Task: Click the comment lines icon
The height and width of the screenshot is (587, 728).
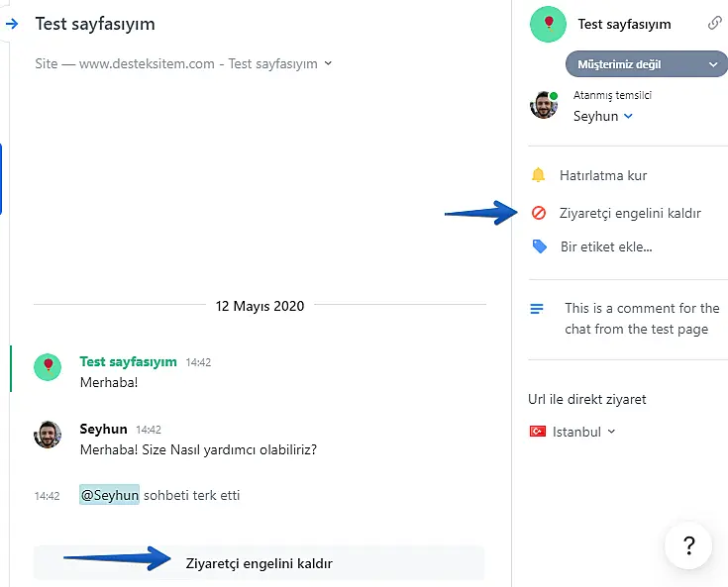Action: pos(537,309)
